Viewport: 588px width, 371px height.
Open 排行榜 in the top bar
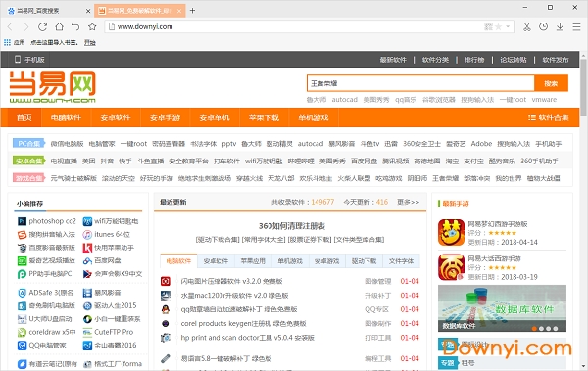[474, 60]
